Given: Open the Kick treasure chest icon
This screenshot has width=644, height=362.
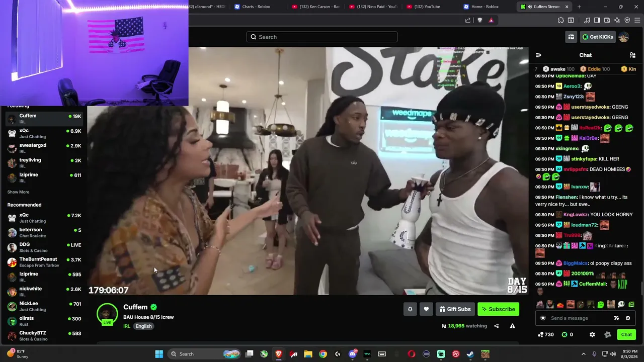Looking at the screenshot, I should pos(571,37).
